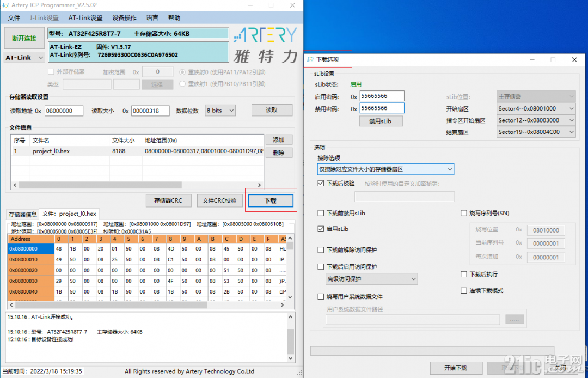
Task: Open the 语言 menu
Action: coord(152,17)
